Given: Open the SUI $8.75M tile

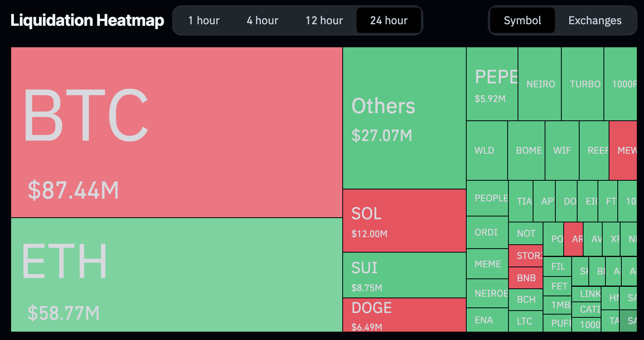Looking at the screenshot, I should coord(404,275).
